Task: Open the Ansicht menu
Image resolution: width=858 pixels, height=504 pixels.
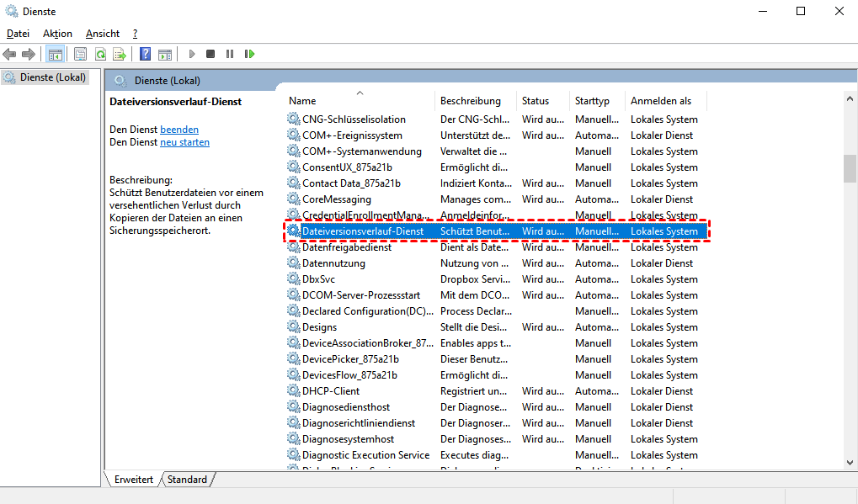Action: [103, 34]
